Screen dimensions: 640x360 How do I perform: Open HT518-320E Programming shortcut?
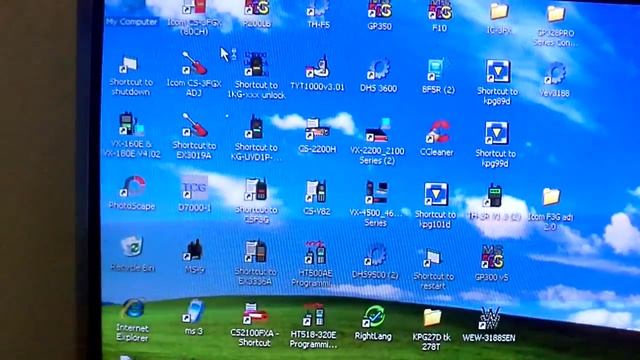[313, 326]
